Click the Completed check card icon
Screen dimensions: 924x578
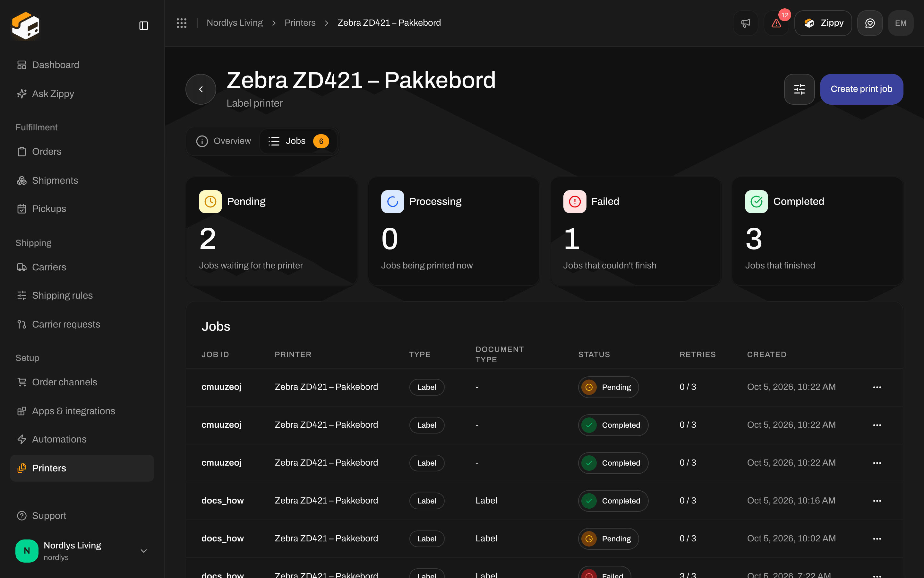click(x=757, y=201)
